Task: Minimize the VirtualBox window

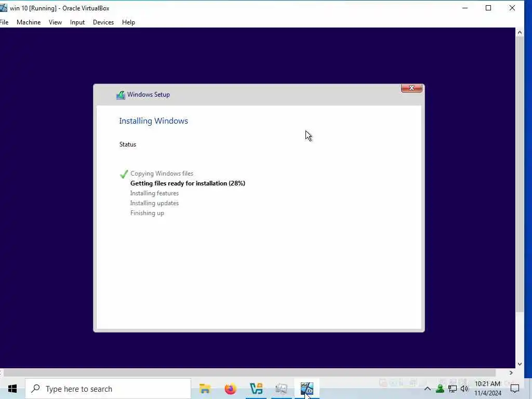Action: 465,8
